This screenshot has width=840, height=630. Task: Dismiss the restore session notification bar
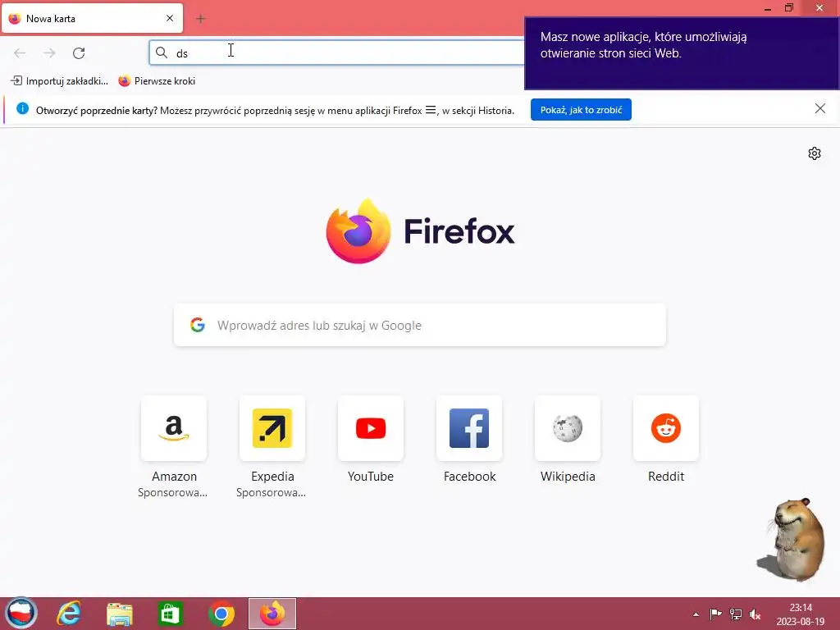[819, 109]
